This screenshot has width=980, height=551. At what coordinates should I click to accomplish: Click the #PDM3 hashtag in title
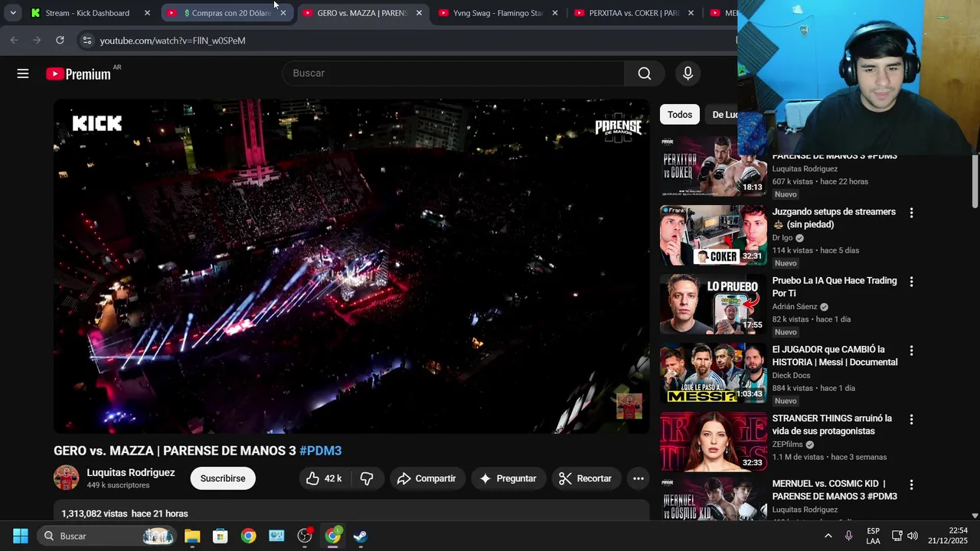[x=320, y=451]
